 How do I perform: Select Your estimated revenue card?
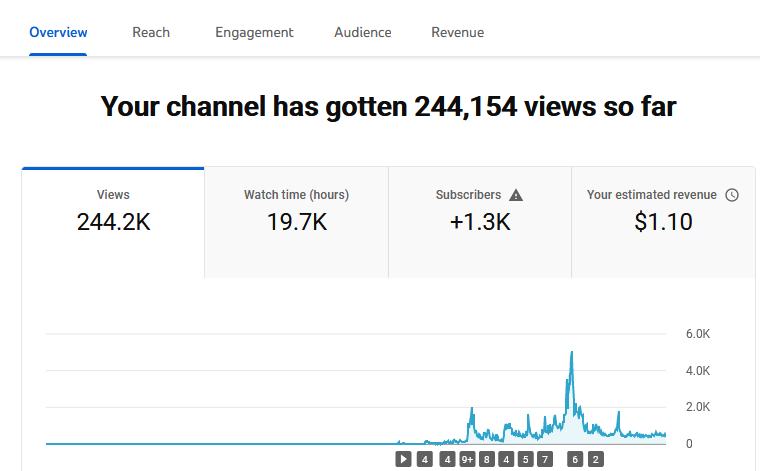click(663, 222)
